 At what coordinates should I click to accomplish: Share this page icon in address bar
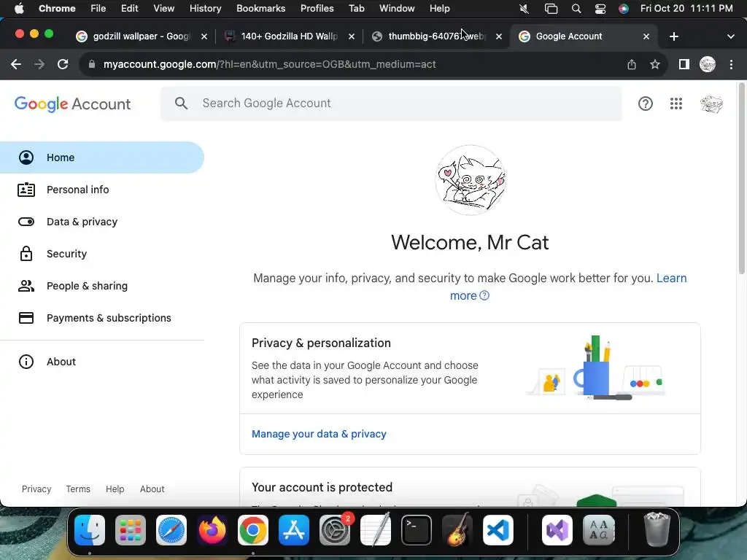(632, 64)
